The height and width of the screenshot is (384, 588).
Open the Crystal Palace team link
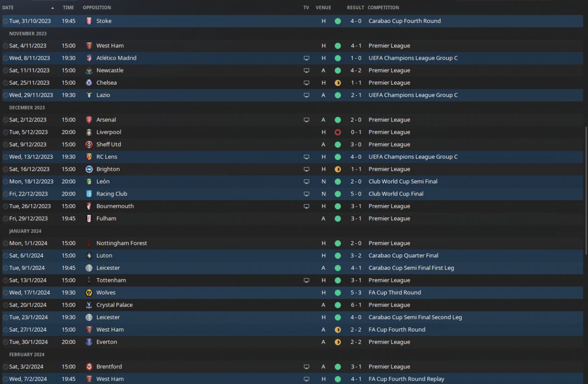115,305
